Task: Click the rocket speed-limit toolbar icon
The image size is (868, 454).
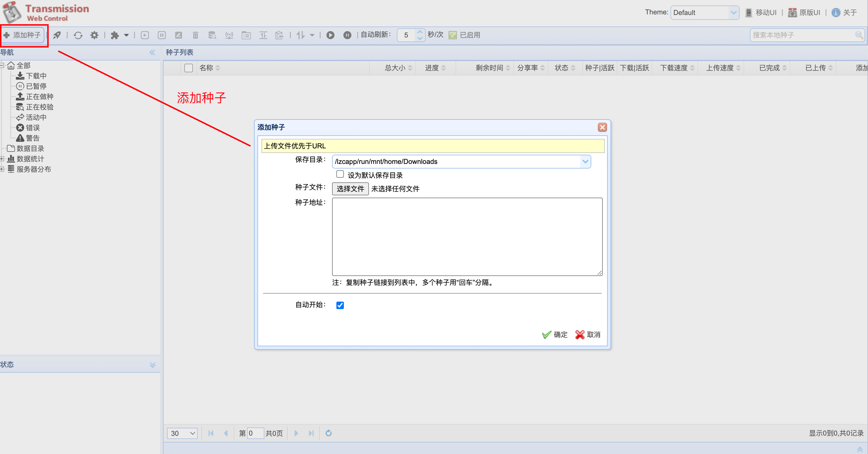Action: (x=57, y=35)
